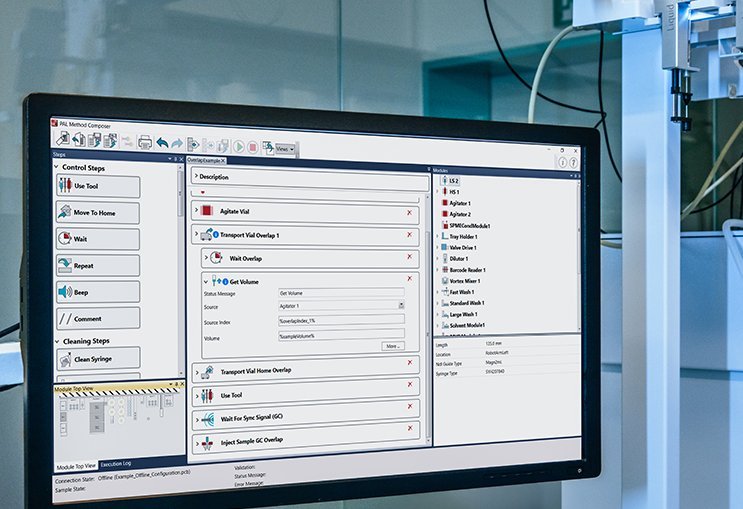This screenshot has height=509, width=743.
Task: Click the print icon in the toolbar
Action: [x=145, y=142]
